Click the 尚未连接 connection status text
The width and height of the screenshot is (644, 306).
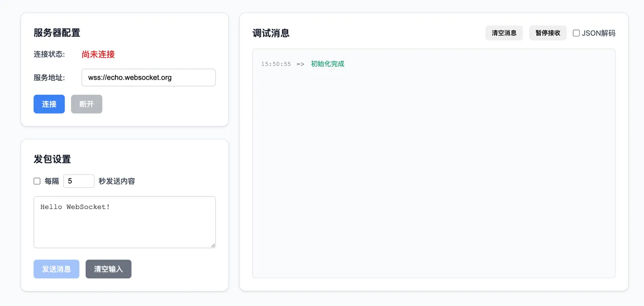pos(98,54)
